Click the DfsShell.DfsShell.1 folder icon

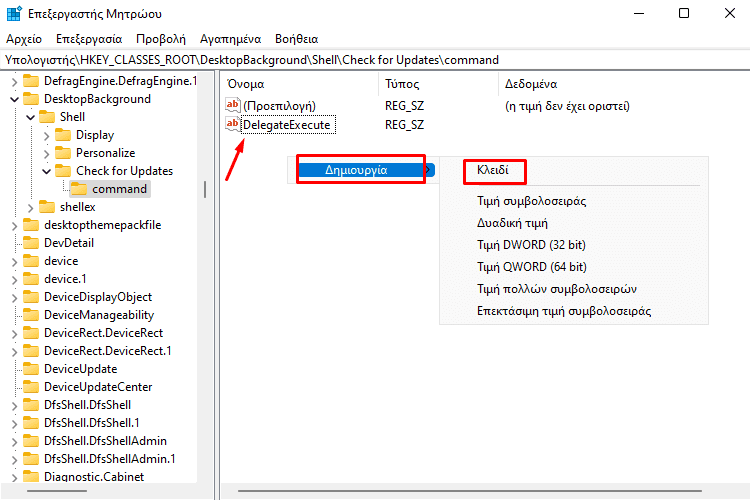(x=31, y=423)
